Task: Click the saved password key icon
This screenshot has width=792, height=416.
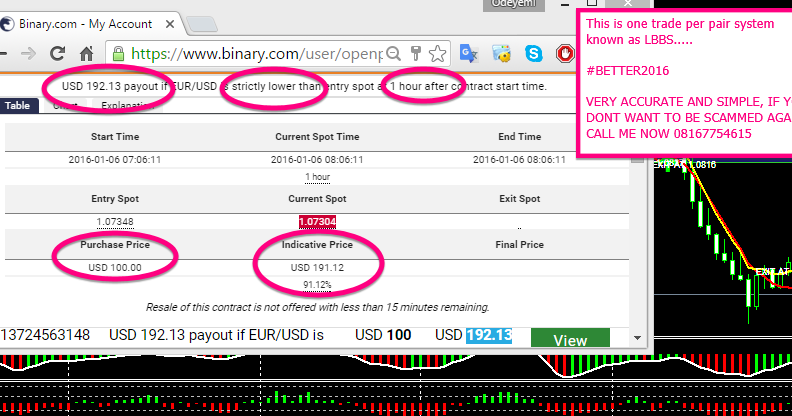Action: 416,53
